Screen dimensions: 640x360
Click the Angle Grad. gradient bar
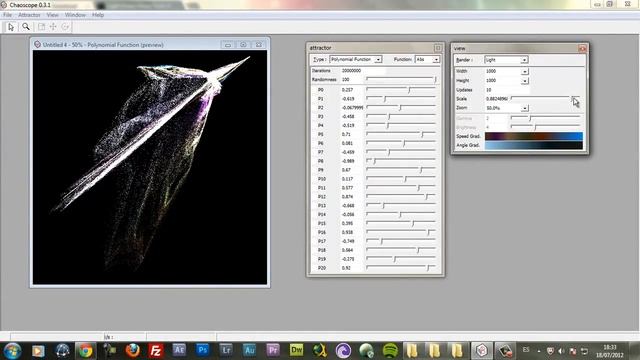click(x=533, y=145)
